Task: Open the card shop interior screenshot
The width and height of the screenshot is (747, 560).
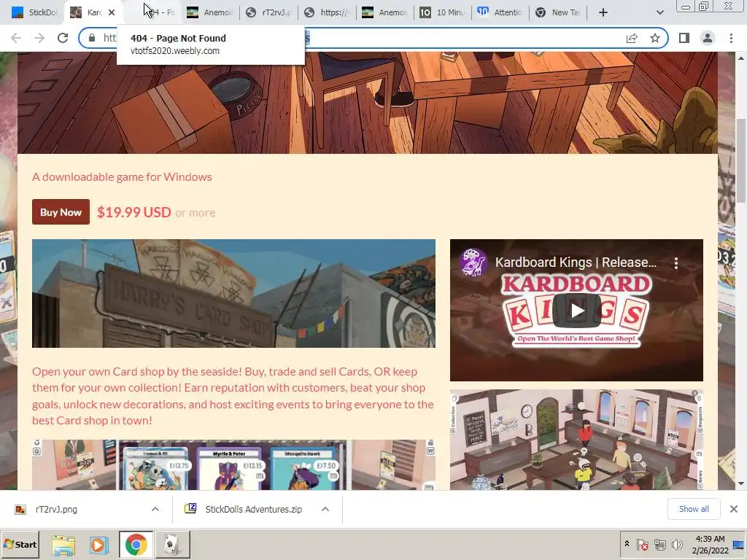Action: tap(576, 440)
